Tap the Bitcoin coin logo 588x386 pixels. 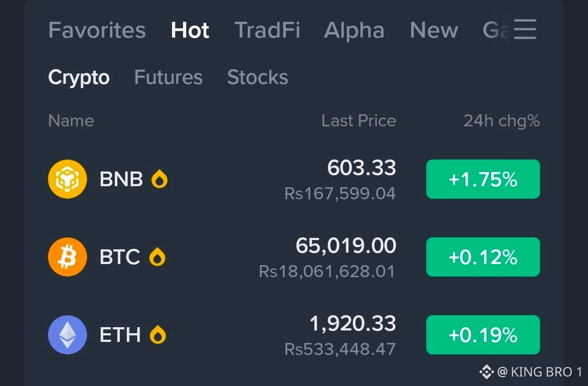click(x=68, y=257)
